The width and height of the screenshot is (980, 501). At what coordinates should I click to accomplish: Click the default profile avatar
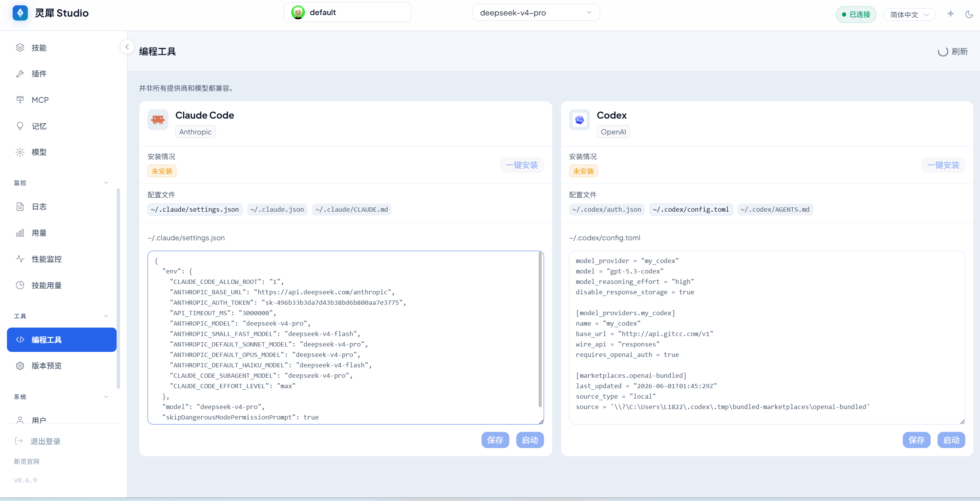coord(298,12)
